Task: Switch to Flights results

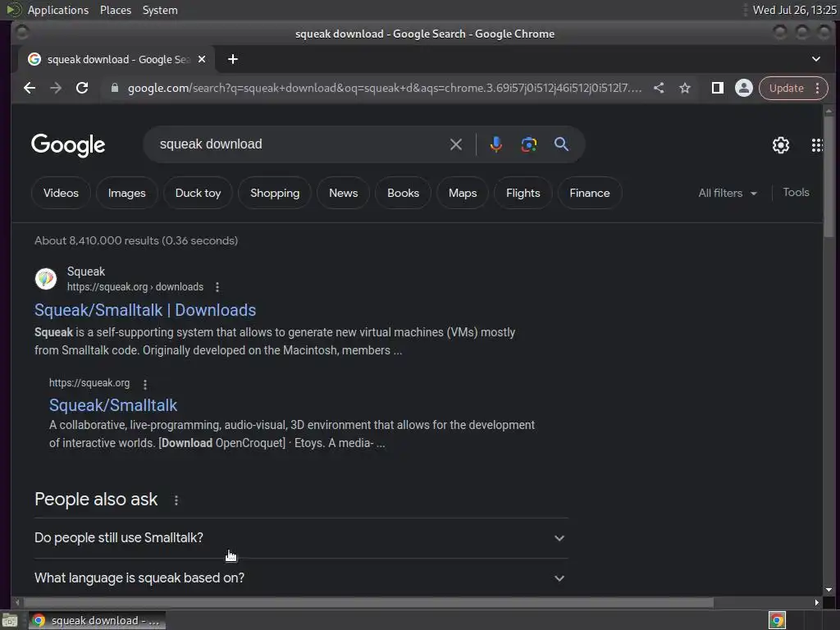Action: click(523, 193)
